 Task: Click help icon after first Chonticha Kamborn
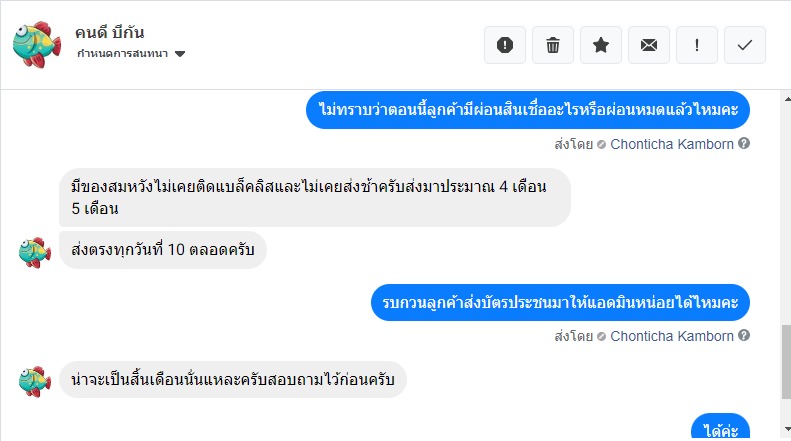click(x=744, y=144)
